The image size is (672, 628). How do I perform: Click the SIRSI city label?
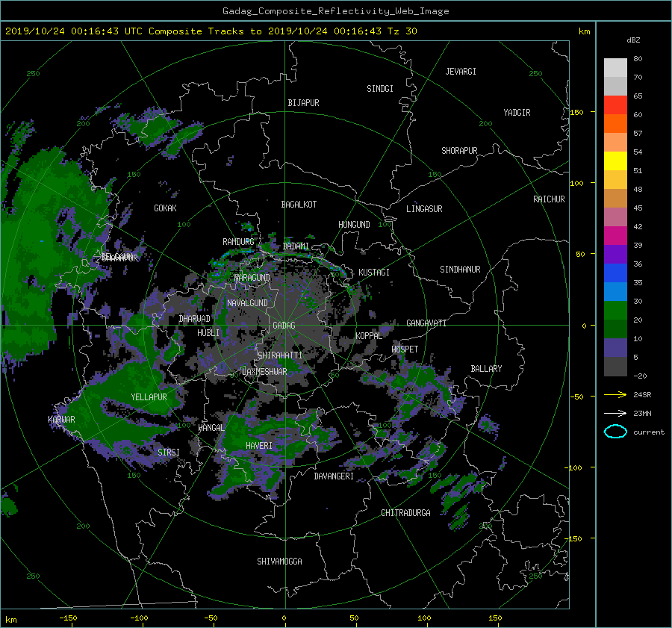[x=169, y=453]
